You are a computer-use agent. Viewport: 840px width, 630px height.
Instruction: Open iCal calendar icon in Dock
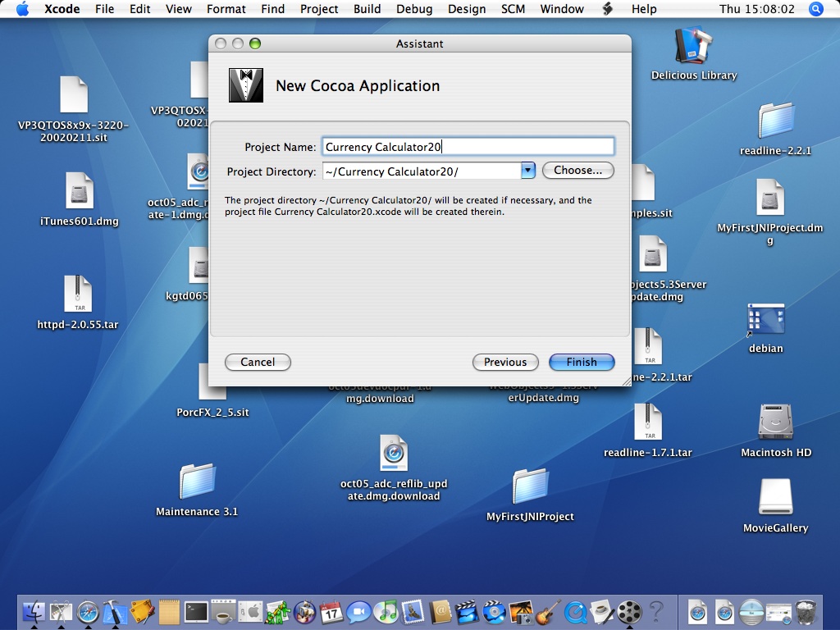331,612
